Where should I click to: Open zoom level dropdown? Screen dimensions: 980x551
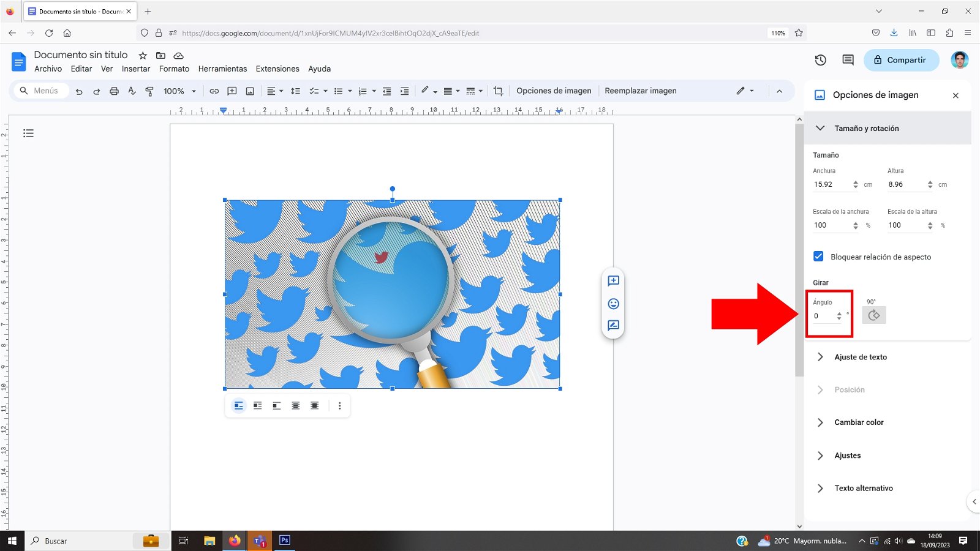(179, 91)
